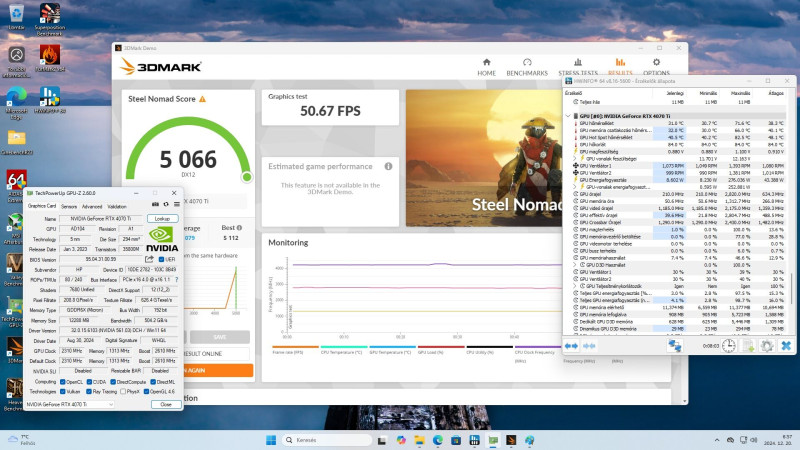The image size is (800, 450).
Task: Refresh GPU-Z data with refresh icon
Action: [x=166, y=205]
